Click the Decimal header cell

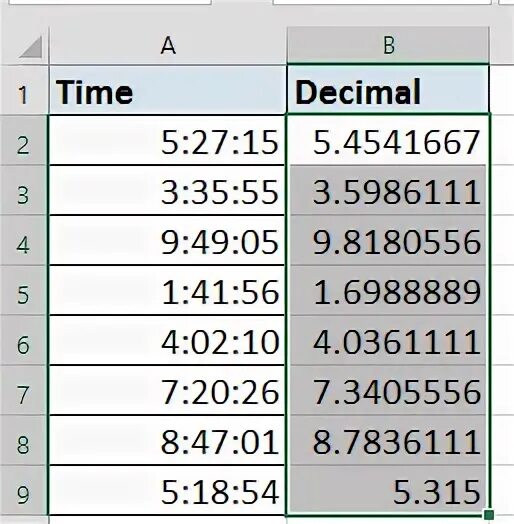pos(388,90)
